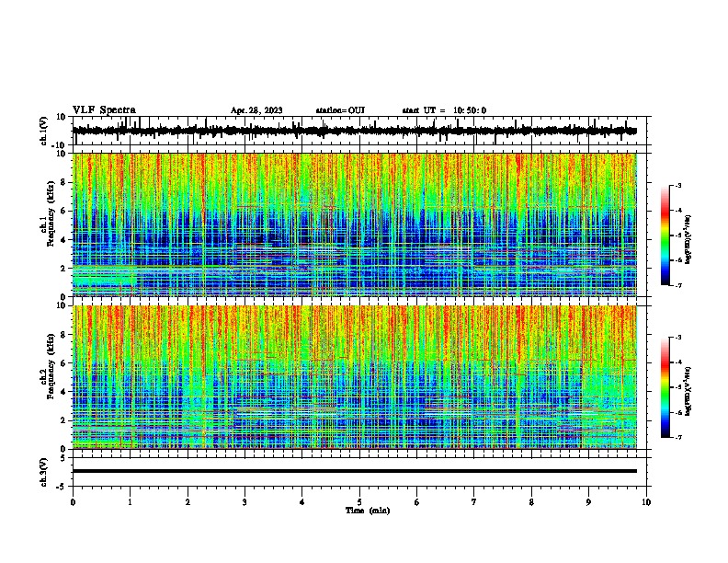Click inside the ch.2 spectrogram image
Screen dimensions: 728x563
click(x=355, y=377)
